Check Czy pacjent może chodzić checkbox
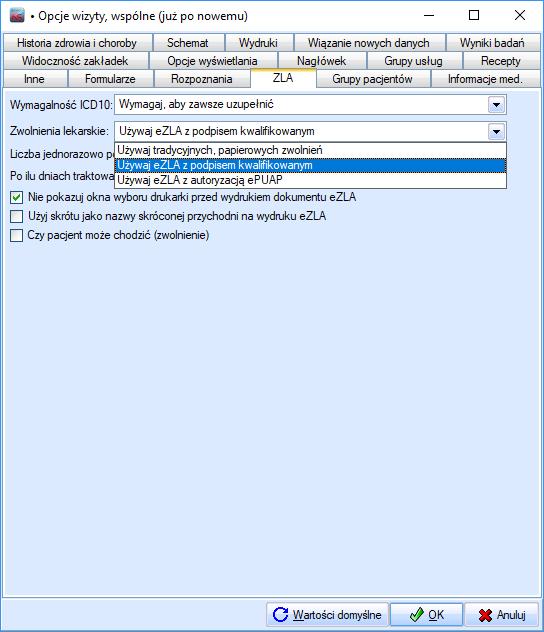Screen dimensions: 544x632 [17, 235]
